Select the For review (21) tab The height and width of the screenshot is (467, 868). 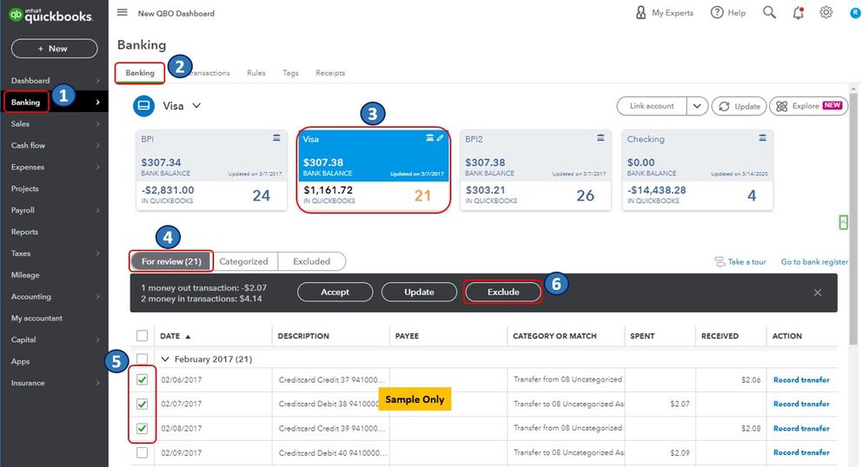tap(172, 261)
